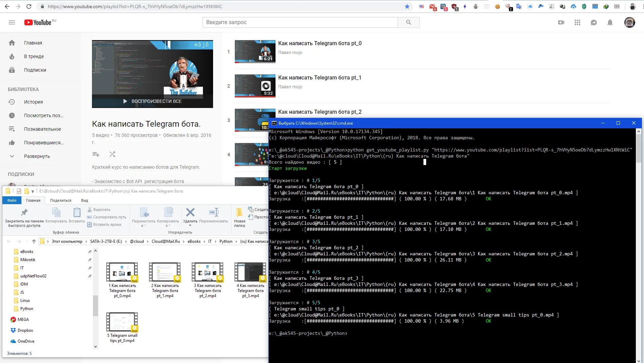The height and width of the screenshot is (363, 644).
Task: Click Скопировать путь in Explorer ribbon
Action: coord(107,217)
